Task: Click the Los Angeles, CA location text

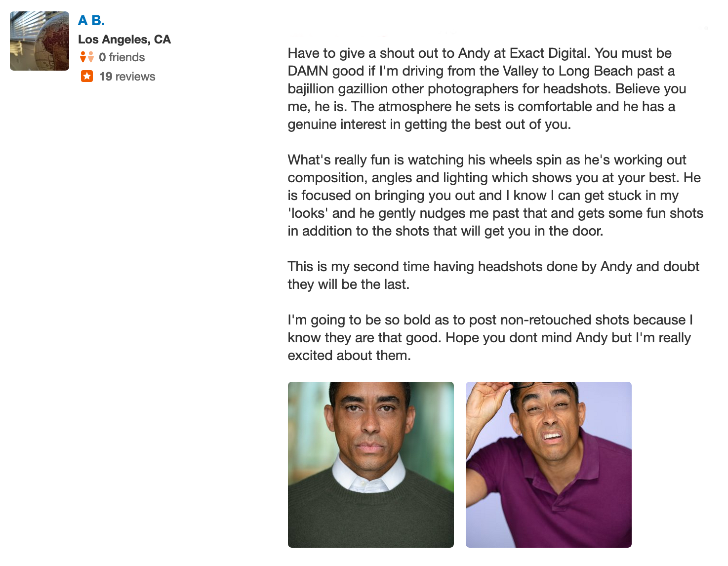Action: tap(124, 40)
